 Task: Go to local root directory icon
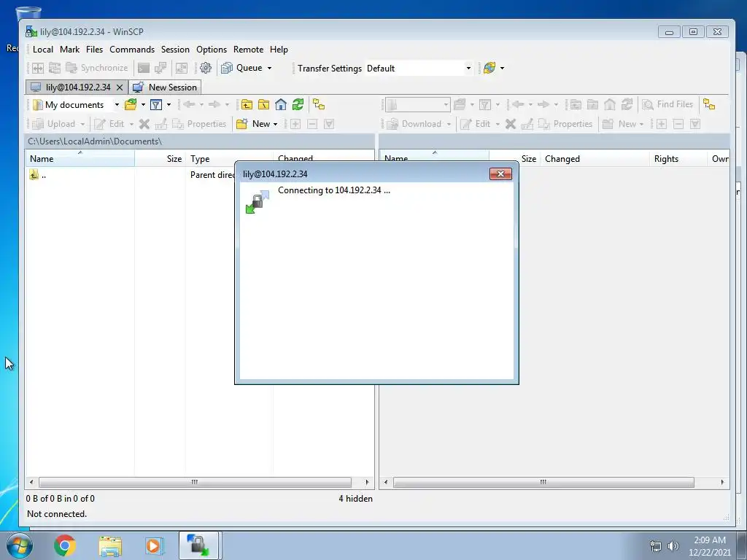coord(263,105)
